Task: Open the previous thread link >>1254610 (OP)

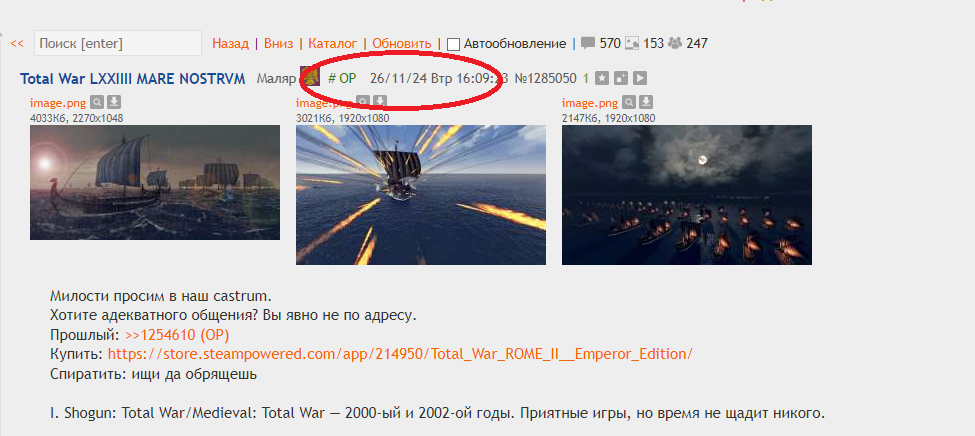Action: (x=177, y=335)
